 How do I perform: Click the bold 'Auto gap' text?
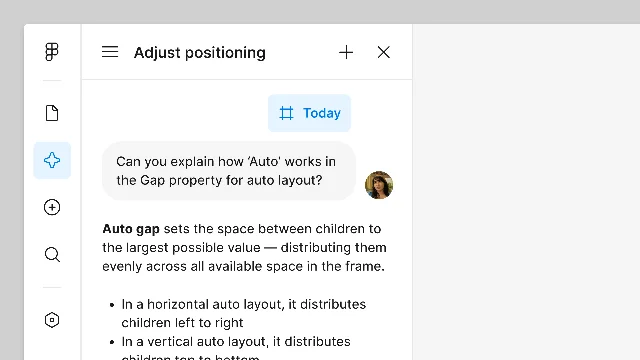(131, 229)
